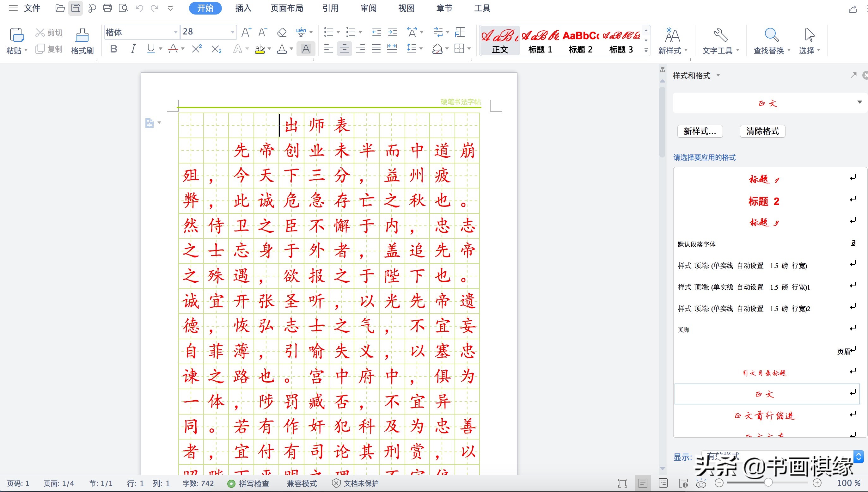Expand the line spacing dropdown arrow

pos(421,49)
